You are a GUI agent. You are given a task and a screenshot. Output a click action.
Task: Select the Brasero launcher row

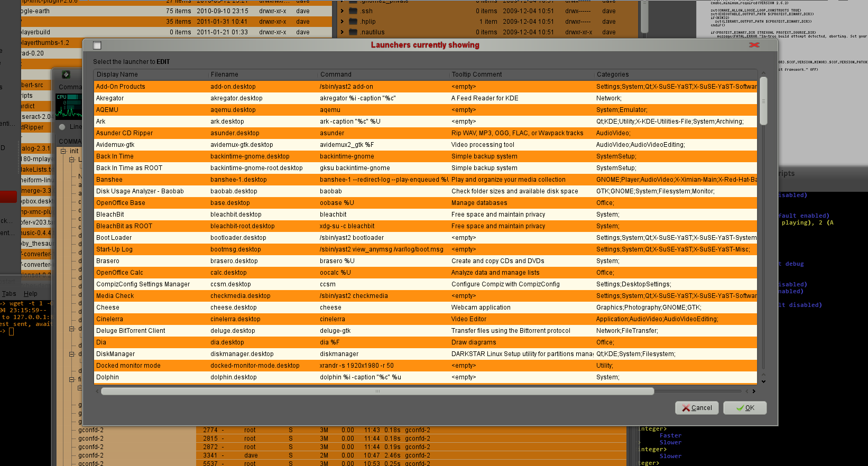426,261
